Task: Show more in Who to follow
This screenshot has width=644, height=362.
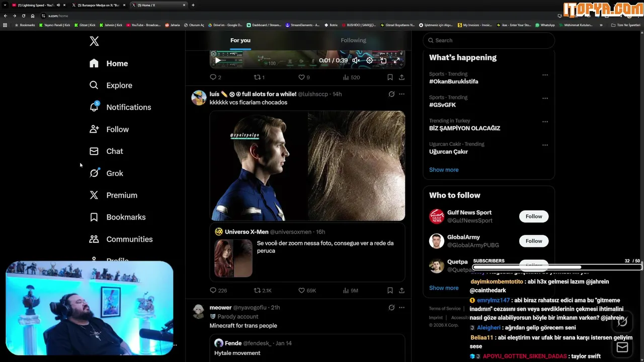Action: 444,288
